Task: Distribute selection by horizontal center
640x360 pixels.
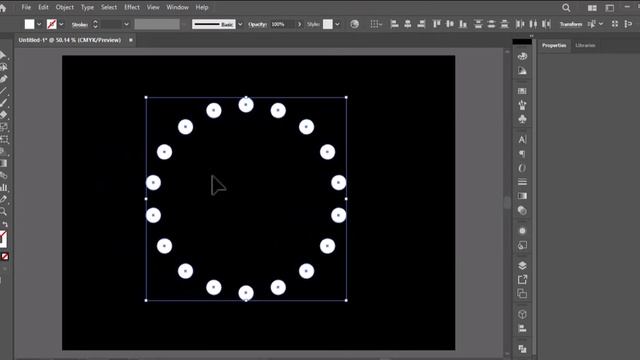Action: click(x=533, y=24)
